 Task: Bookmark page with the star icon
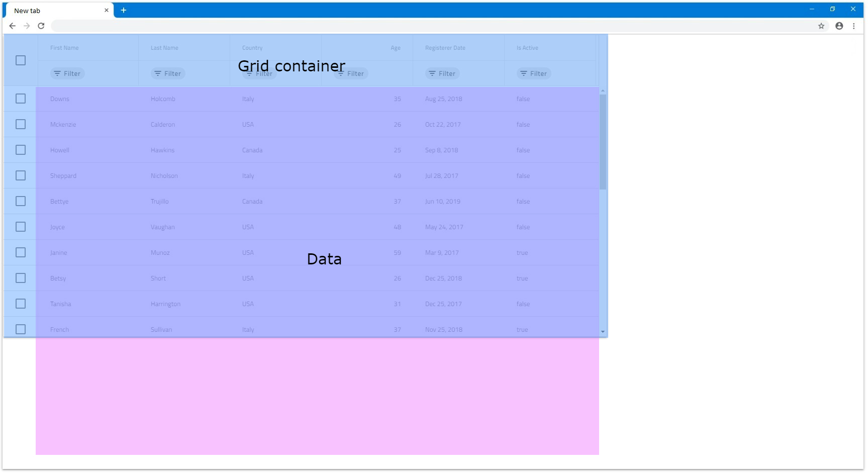tap(821, 26)
